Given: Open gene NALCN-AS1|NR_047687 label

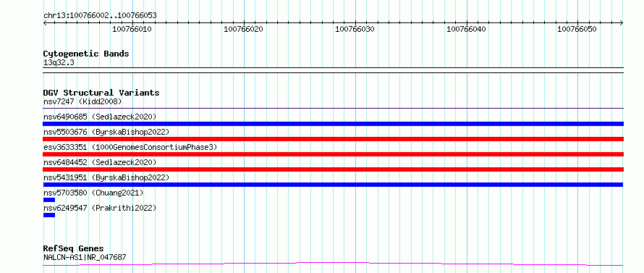Looking at the screenshot, I should [x=85, y=257].
